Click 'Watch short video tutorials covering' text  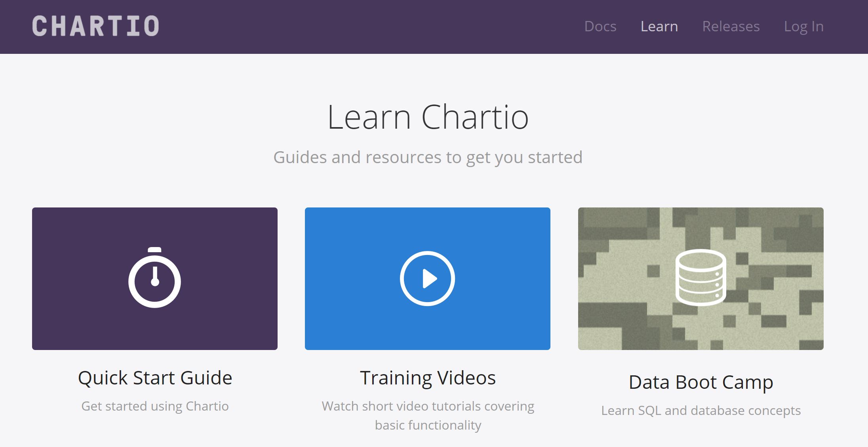(428, 406)
